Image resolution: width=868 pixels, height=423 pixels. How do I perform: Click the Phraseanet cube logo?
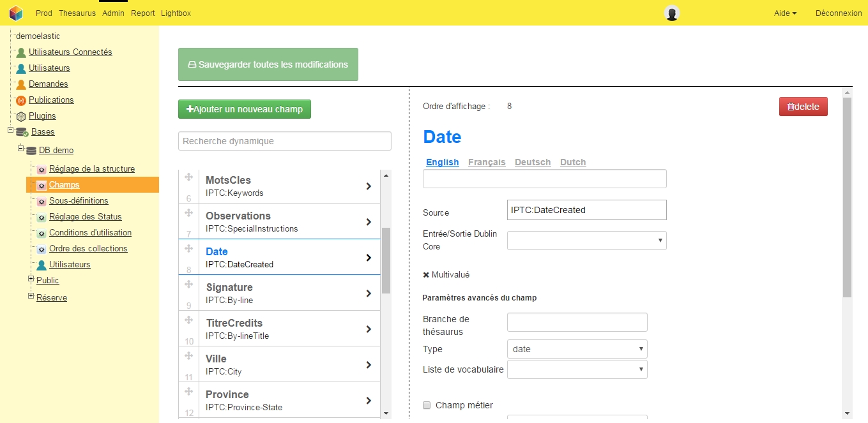16,13
